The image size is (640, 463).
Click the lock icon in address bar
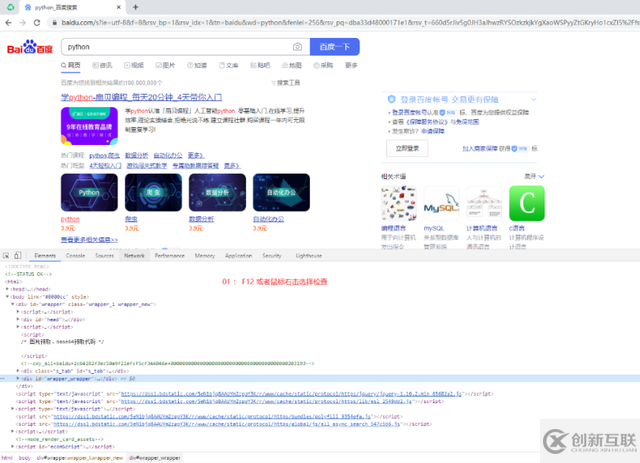[54, 22]
